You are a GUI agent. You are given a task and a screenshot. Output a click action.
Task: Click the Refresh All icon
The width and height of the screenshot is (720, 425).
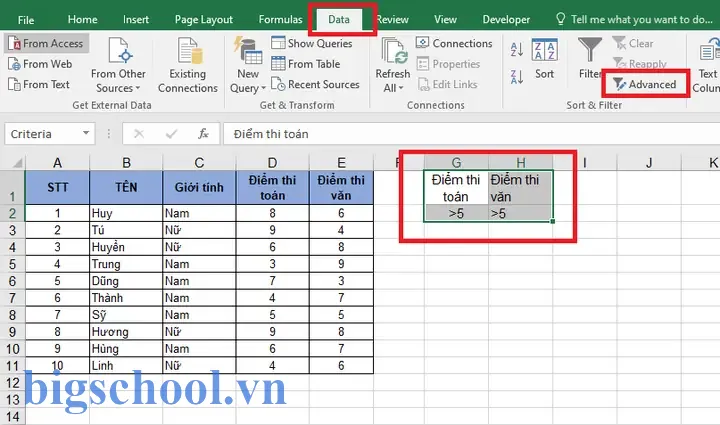(393, 51)
